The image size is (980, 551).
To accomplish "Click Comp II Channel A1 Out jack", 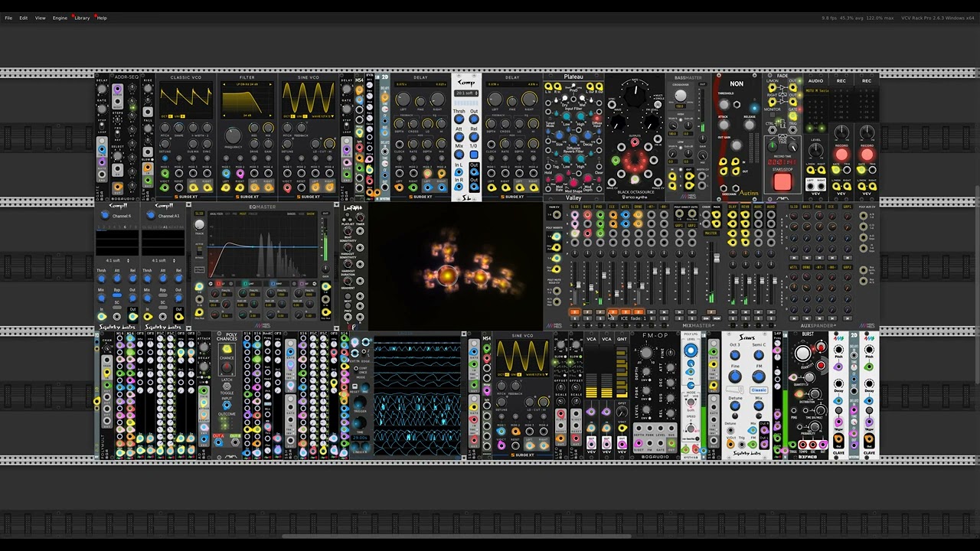I will coord(178,317).
